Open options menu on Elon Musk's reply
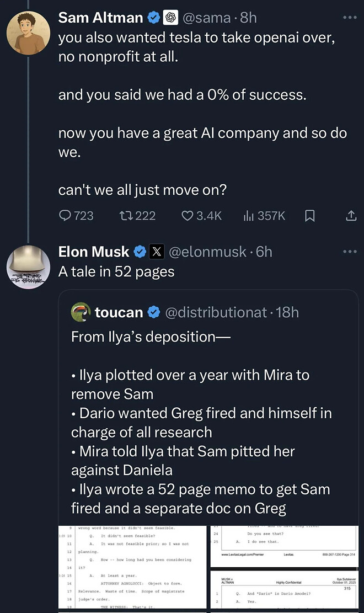 pyautogui.click(x=350, y=251)
